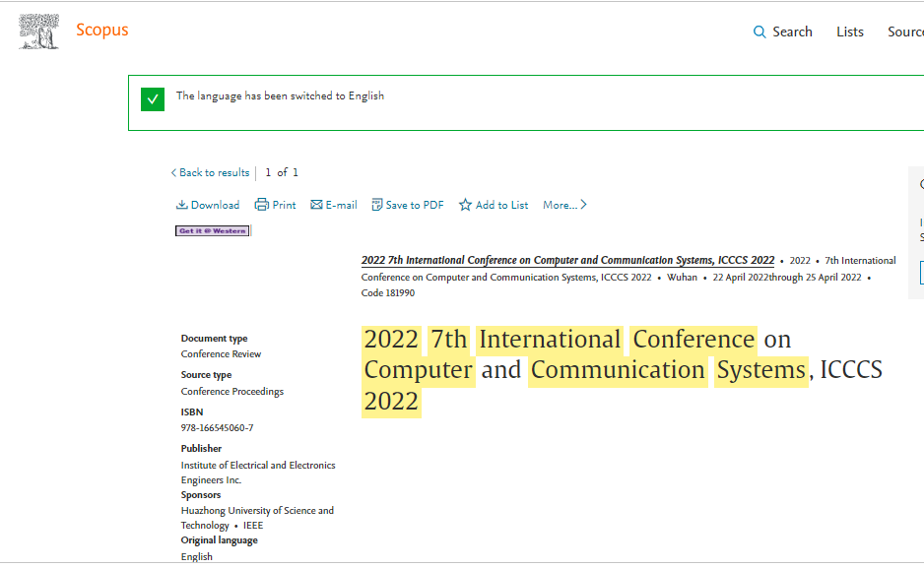Screen dimensions: 924x569
Task: Select the Code 181990 text
Action: (388, 292)
